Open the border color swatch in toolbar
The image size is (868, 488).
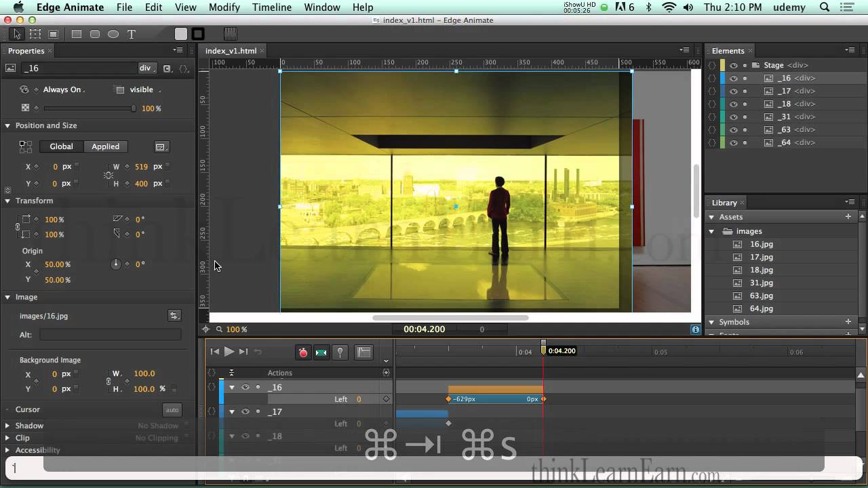[198, 34]
